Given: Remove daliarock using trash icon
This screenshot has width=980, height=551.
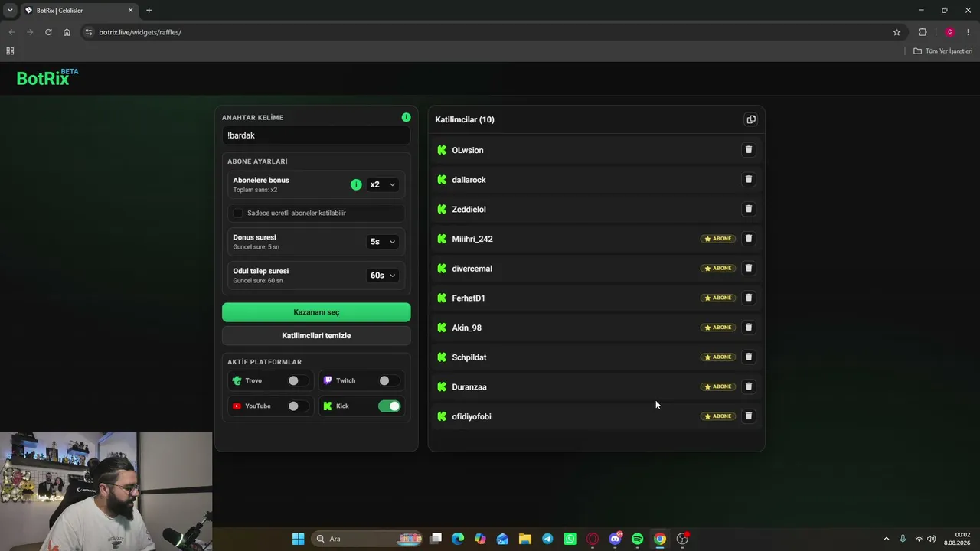Looking at the screenshot, I should click(749, 179).
